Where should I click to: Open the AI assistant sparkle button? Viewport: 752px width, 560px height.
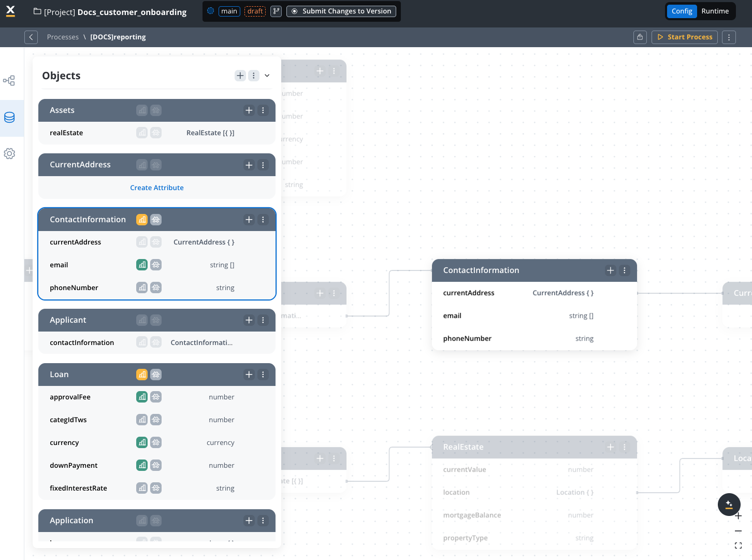pyautogui.click(x=729, y=505)
